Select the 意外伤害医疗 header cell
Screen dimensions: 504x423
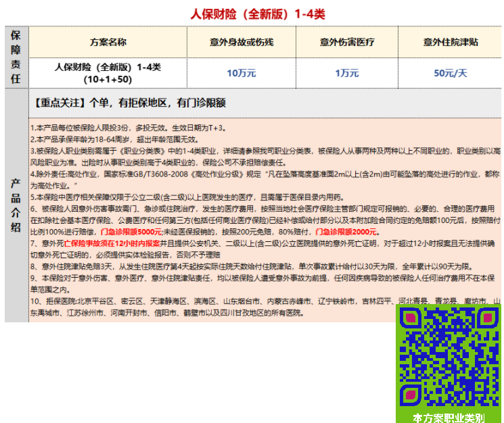[347, 42]
